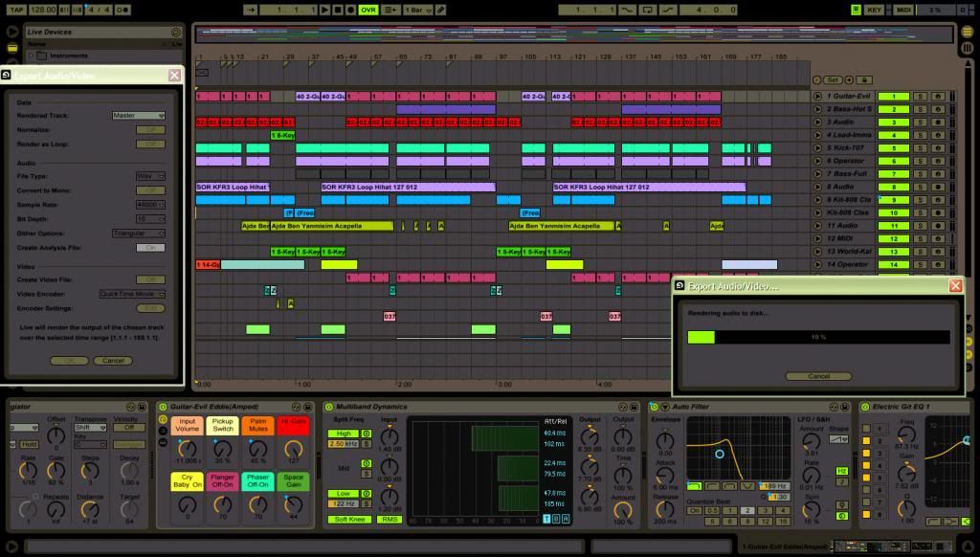The image size is (980, 557).
Task: Arm recording on the 5 Kick-707 track
Action: point(938,148)
